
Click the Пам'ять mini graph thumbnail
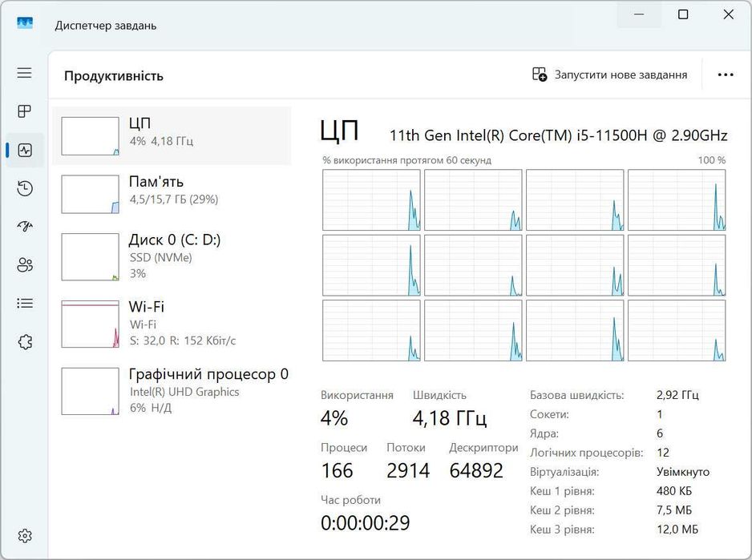(x=90, y=194)
